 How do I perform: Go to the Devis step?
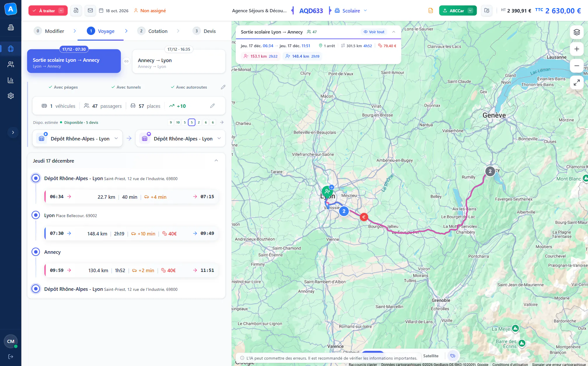tap(204, 31)
